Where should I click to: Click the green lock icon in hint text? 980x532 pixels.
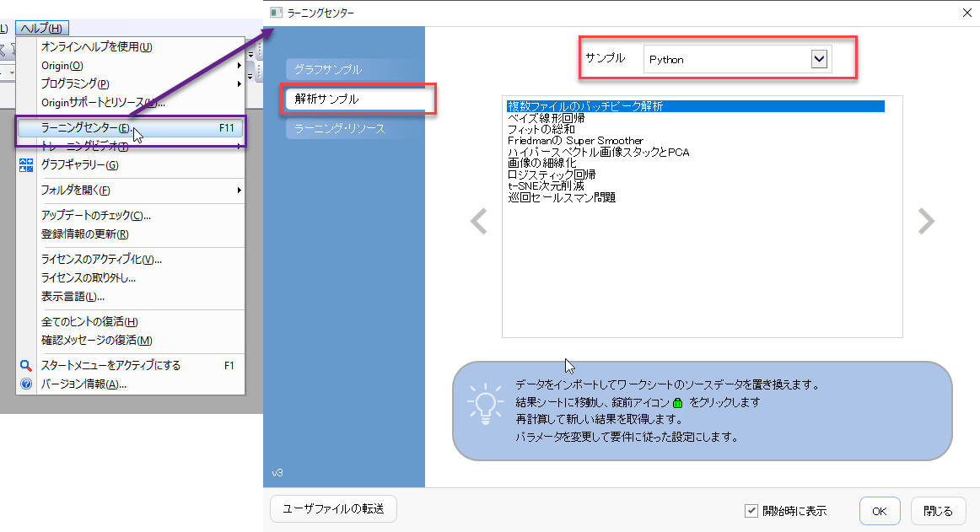point(677,403)
